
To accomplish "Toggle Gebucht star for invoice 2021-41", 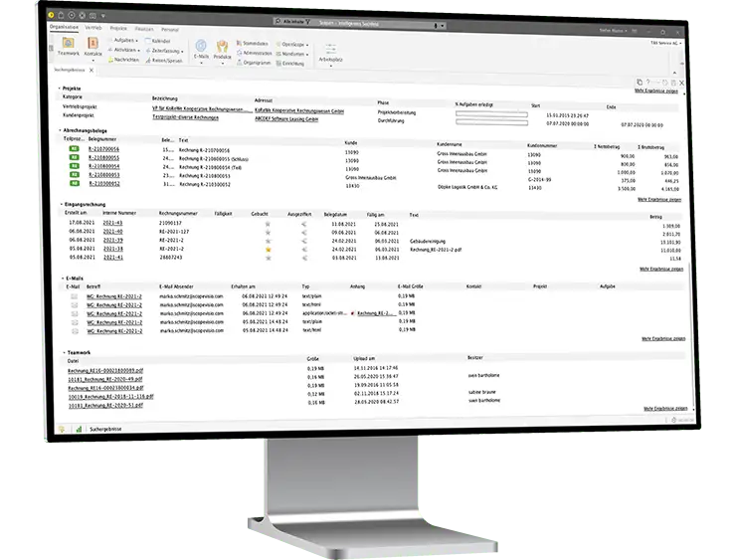I will click(269, 258).
